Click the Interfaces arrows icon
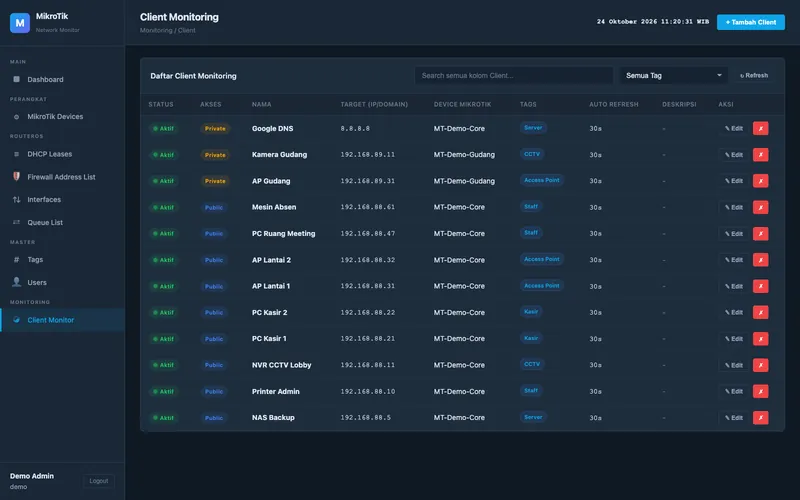Image resolution: width=800 pixels, height=500 pixels. tap(16, 199)
